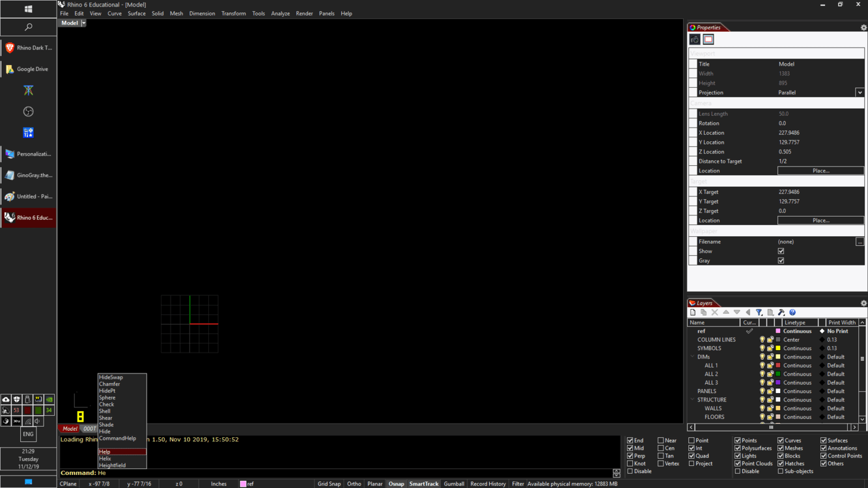This screenshot has height=488, width=868.
Task: Browse wallpaper filename with ellipsis button
Action: 860,242
